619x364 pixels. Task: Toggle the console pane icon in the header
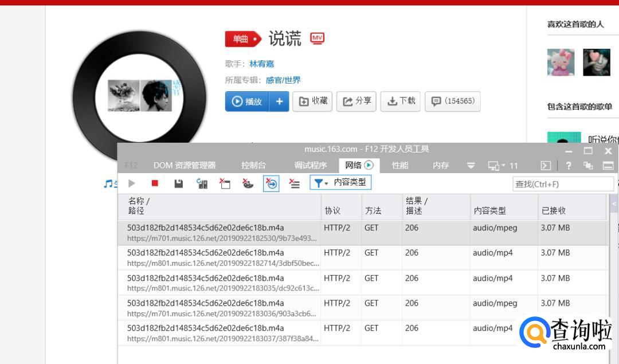pyautogui.click(x=546, y=166)
